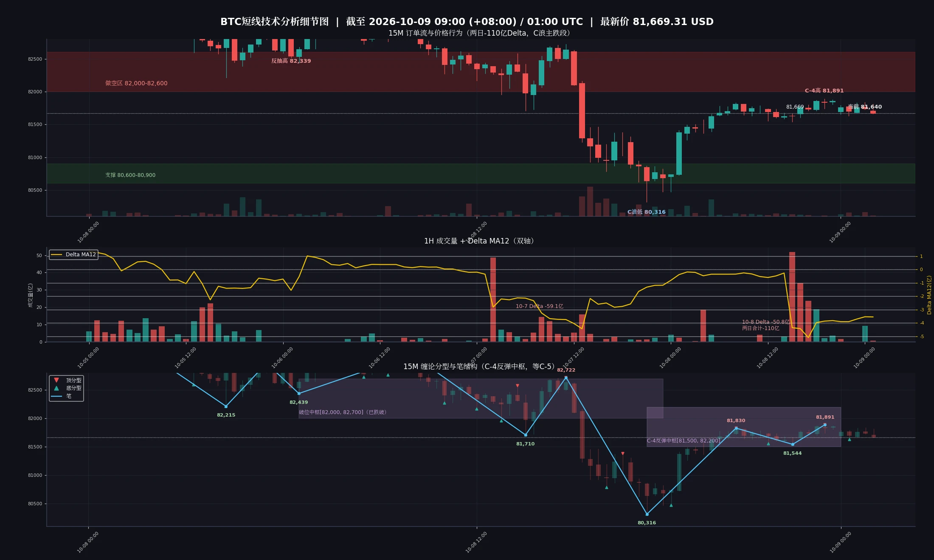Click the '支撑 80,600-80,900' support label
This screenshot has width=934, height=560.
coord(130,175)
